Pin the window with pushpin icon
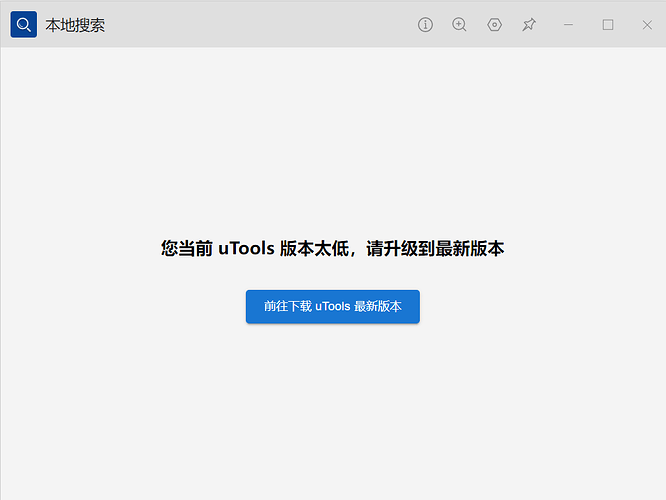The width and height of the screenshot is (666, 500). click(529, 25)
